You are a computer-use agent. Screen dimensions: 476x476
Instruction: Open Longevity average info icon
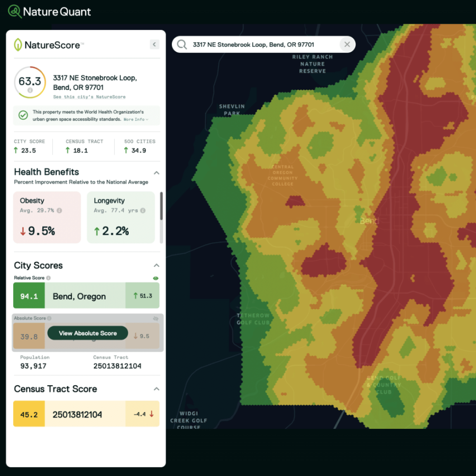pyautogui.click(x=143, y=210)
